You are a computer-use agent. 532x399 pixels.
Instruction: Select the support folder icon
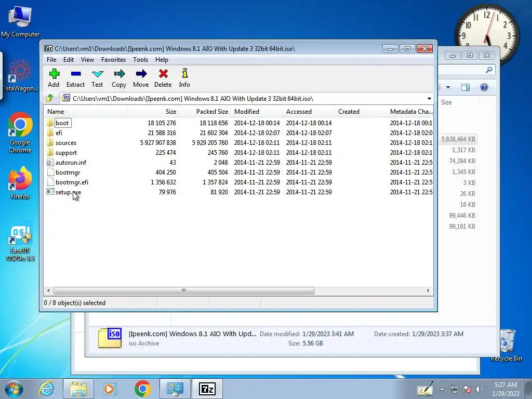pyautogui.click(x=50, y=152)
